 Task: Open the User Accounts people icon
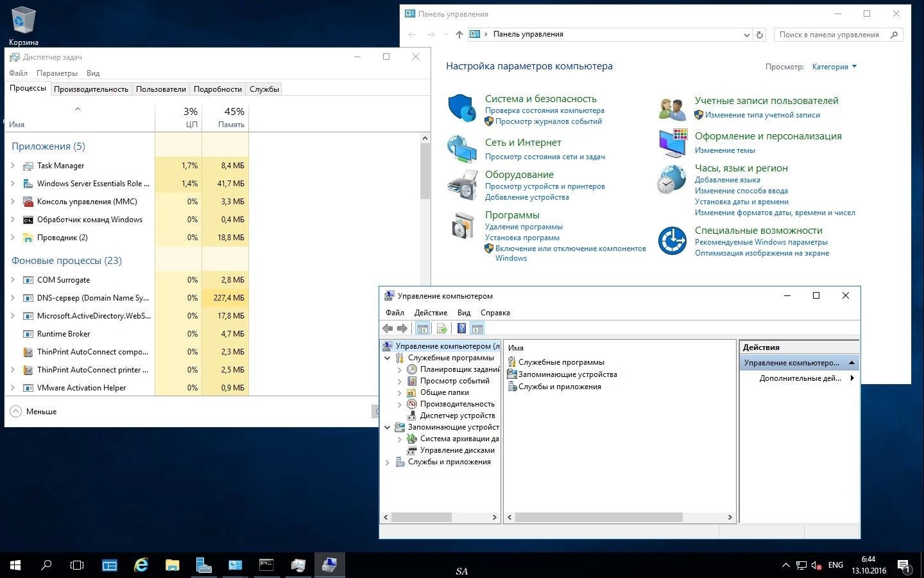[x=672, y=109]
